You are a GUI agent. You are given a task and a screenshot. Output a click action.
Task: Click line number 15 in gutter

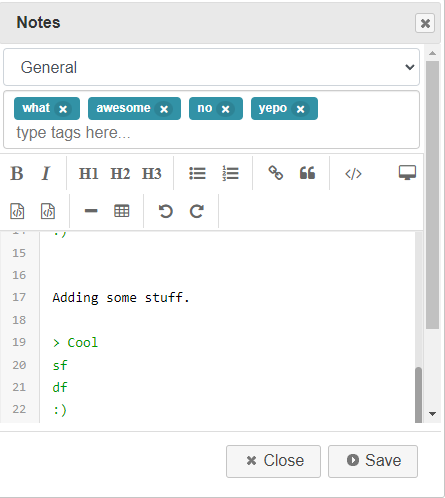[x=19, y=253]
